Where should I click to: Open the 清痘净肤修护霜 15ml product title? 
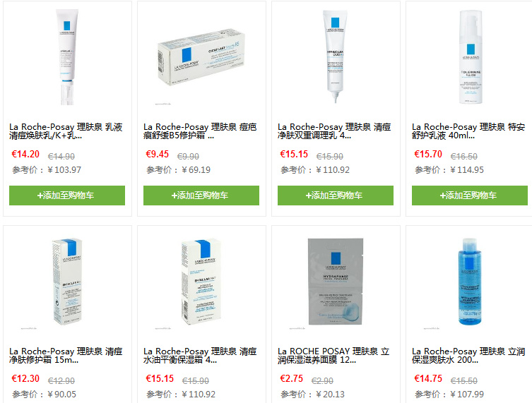[x=66, y=356]
